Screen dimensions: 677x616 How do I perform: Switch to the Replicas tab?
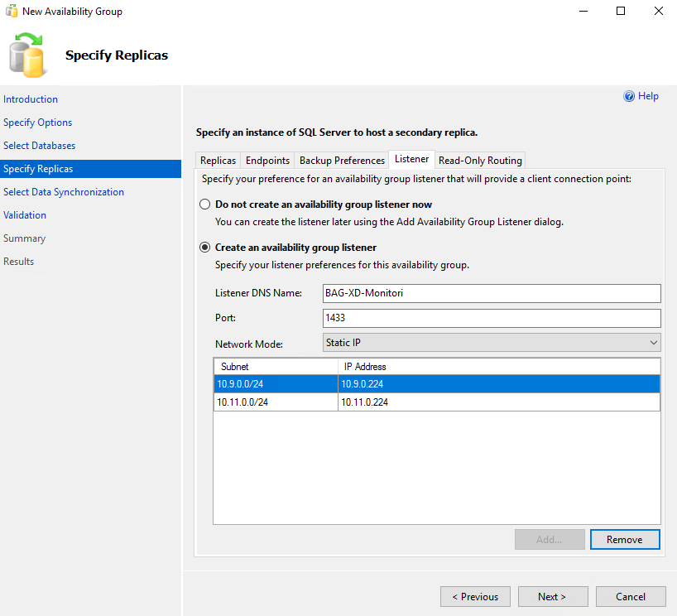tap(218, 161)
